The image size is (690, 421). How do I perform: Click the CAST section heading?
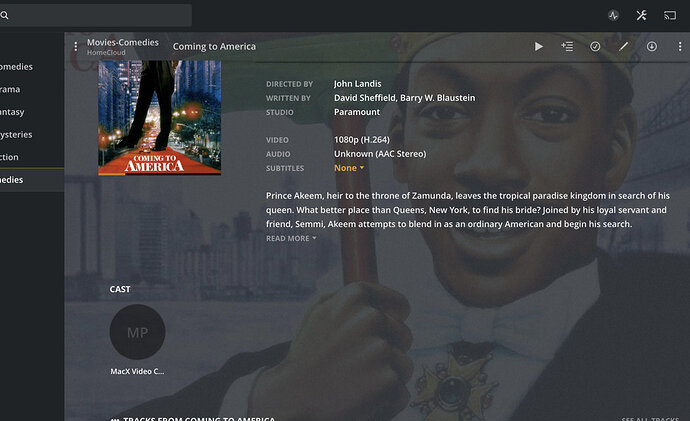click(x=120, y=289)
